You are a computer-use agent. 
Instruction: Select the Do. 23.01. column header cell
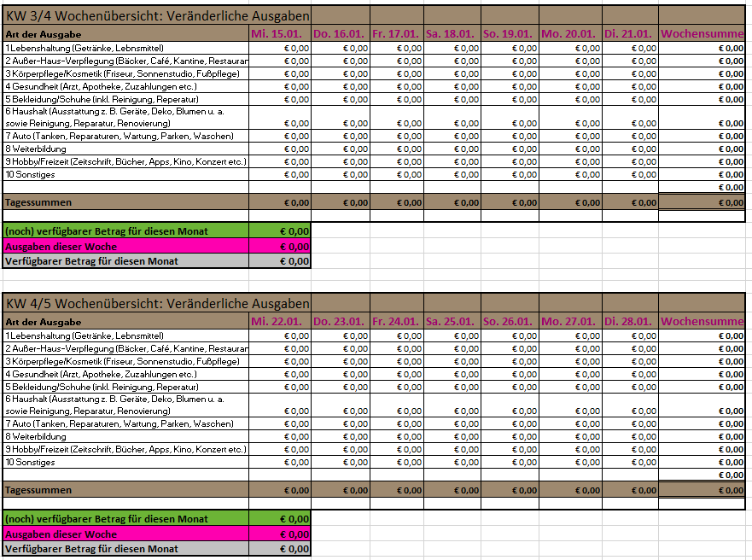341,322
